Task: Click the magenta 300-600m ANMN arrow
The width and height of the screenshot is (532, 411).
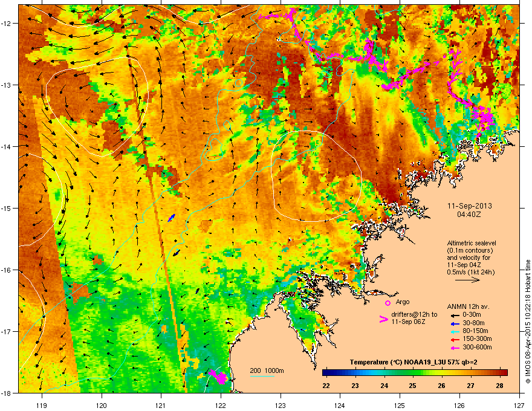Action: 455,348
